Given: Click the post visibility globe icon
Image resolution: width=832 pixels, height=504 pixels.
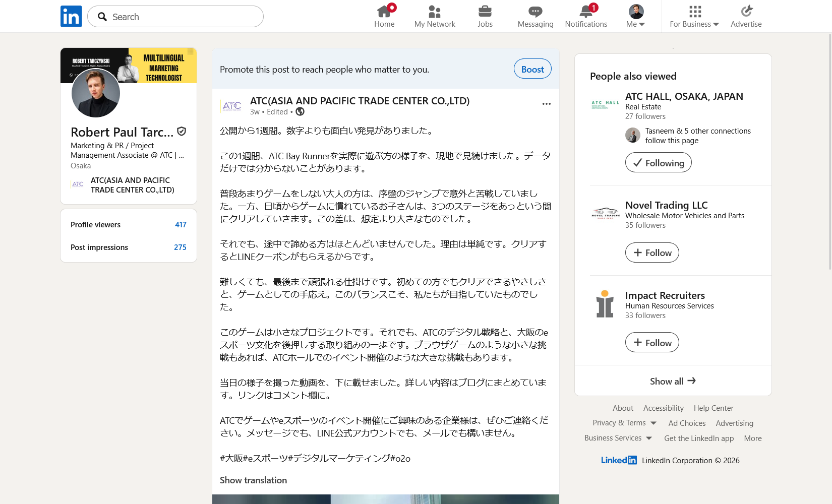Looking at the screenshot, I should (x=300, y=112).
